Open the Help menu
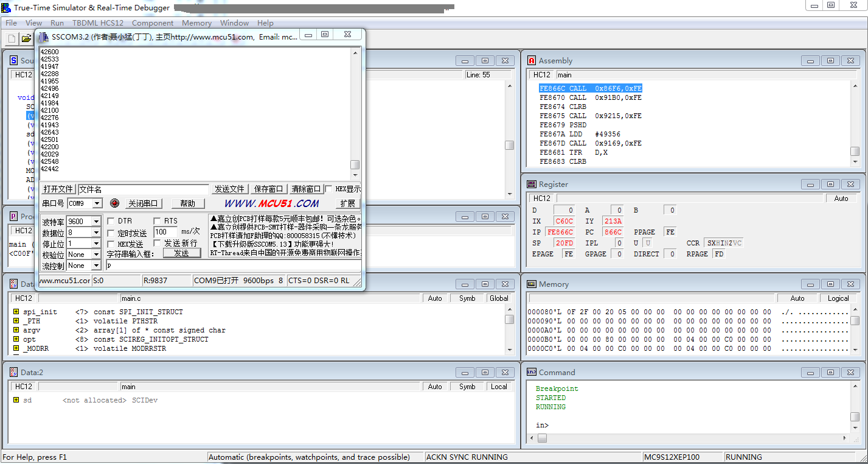Image resolution: width=868 pixels, height=464 pixels. click(x=265, y=23)
